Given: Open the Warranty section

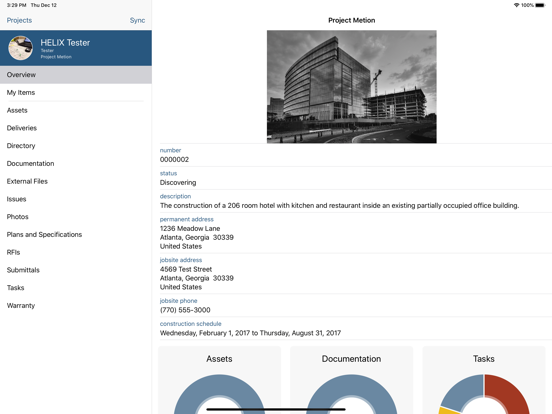Looking at the screenshot, I should 76,306.
